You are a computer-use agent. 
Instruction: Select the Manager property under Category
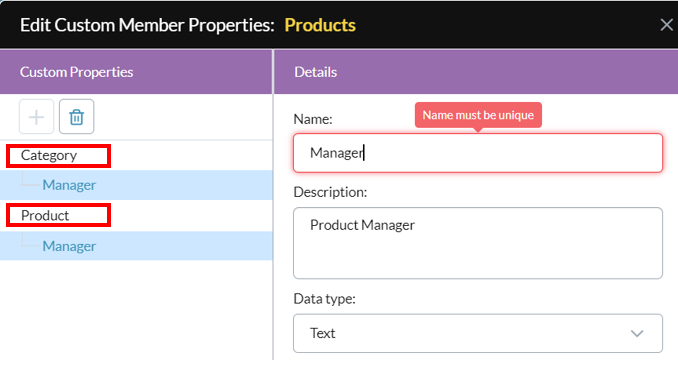click(x=69, y=185)
